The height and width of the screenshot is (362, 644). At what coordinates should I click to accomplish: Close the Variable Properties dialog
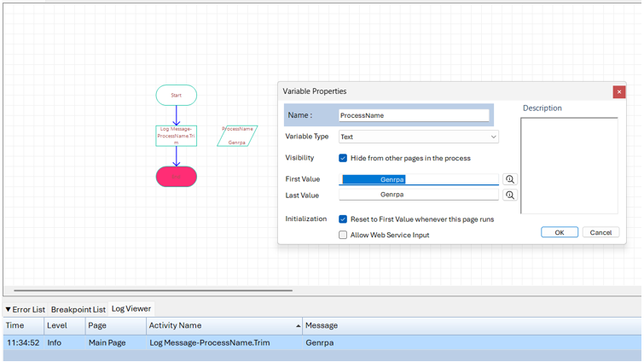618,91
